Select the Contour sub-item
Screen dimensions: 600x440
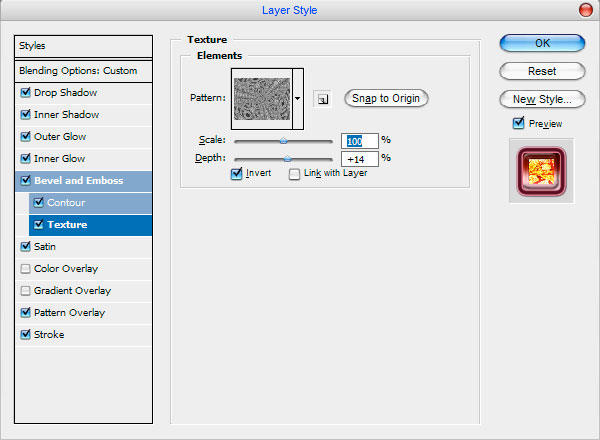coord(90,203)
